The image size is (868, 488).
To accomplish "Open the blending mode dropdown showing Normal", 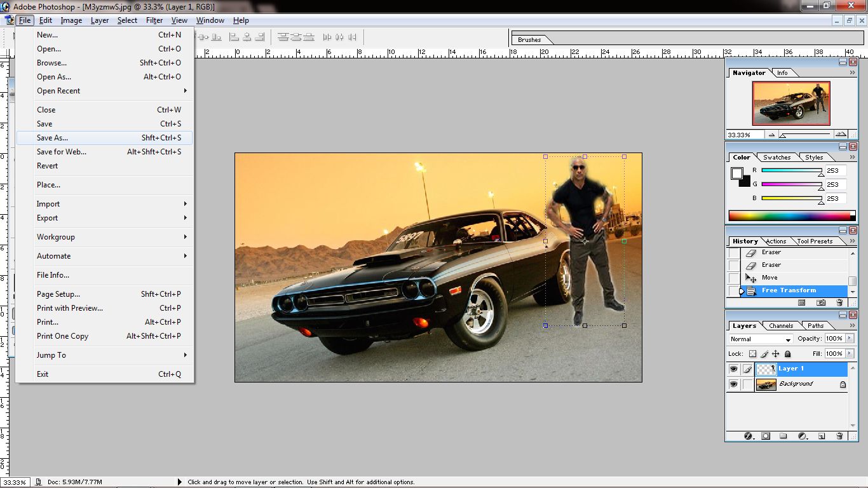I will click(x=759, y=339).
